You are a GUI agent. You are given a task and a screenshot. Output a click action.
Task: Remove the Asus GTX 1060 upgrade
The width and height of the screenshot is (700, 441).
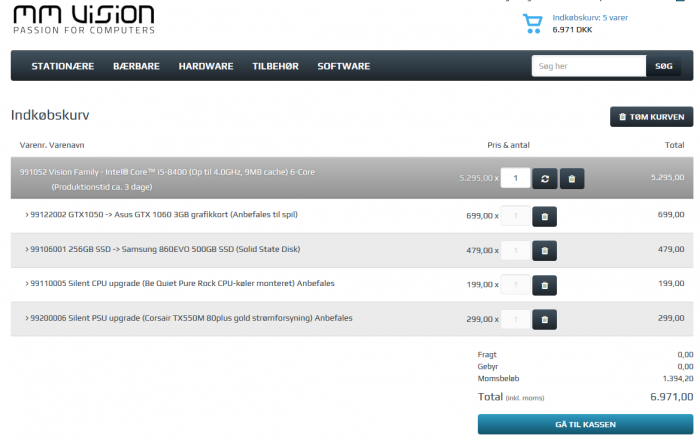tap(545, 216)
